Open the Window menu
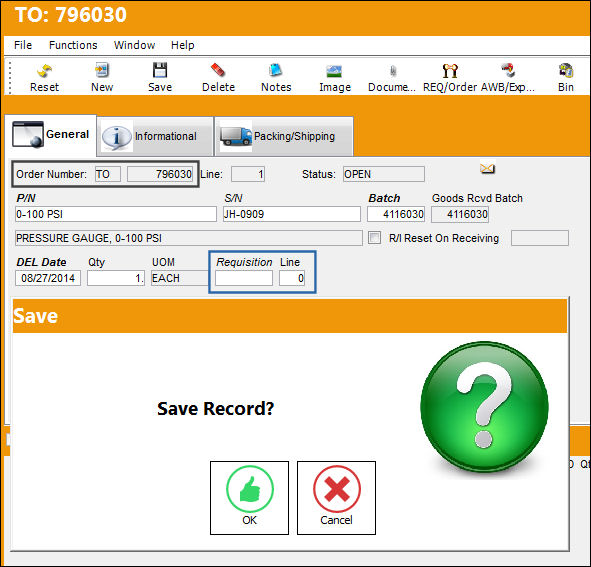The image size is (591, 567). click(x=135, y=45)
